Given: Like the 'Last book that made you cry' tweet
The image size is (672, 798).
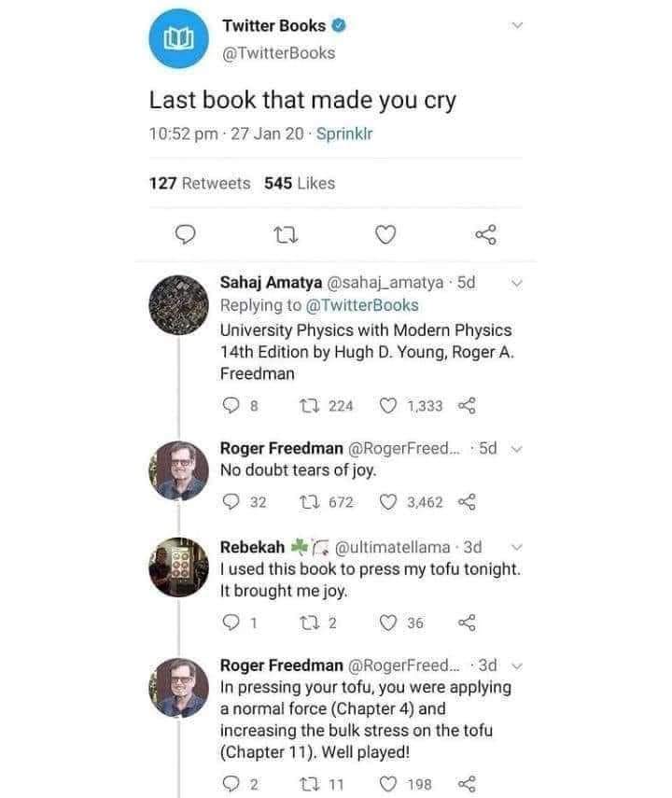Looking at the screenshot, I should point(385,235).
